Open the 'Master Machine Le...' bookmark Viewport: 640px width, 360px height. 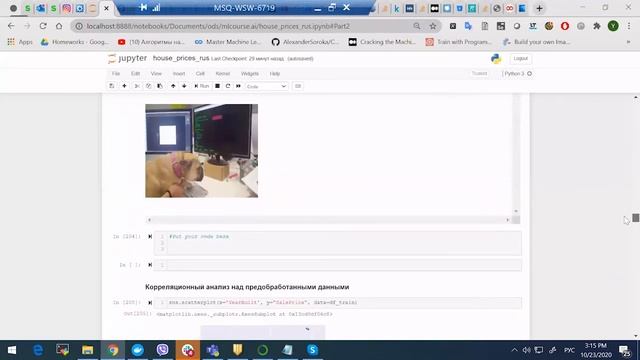[x=228, y=42]
